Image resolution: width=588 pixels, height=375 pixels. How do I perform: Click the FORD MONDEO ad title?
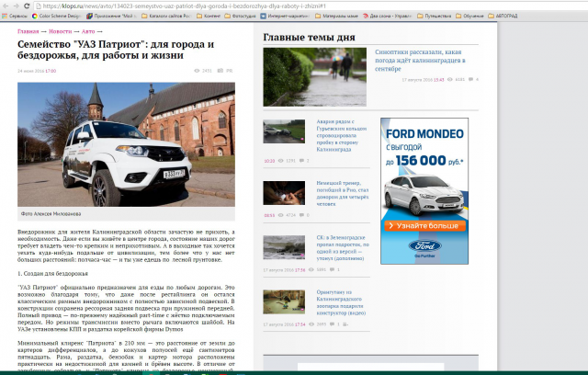pos(424,134)
